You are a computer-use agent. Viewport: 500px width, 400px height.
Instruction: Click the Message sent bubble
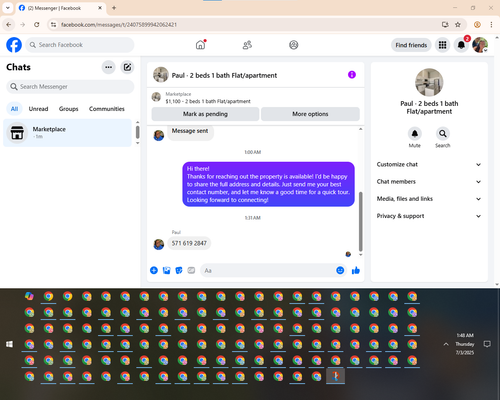[190, 131]
